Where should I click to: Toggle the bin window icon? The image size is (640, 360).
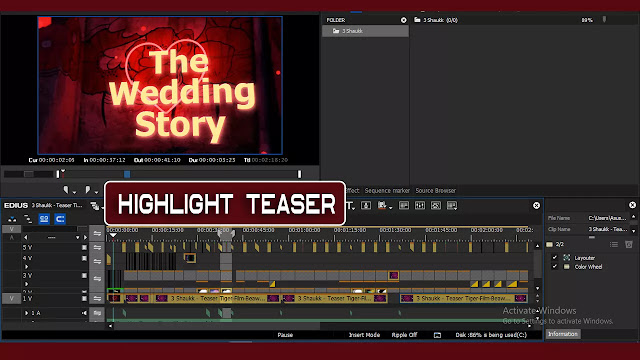point(404,205)
